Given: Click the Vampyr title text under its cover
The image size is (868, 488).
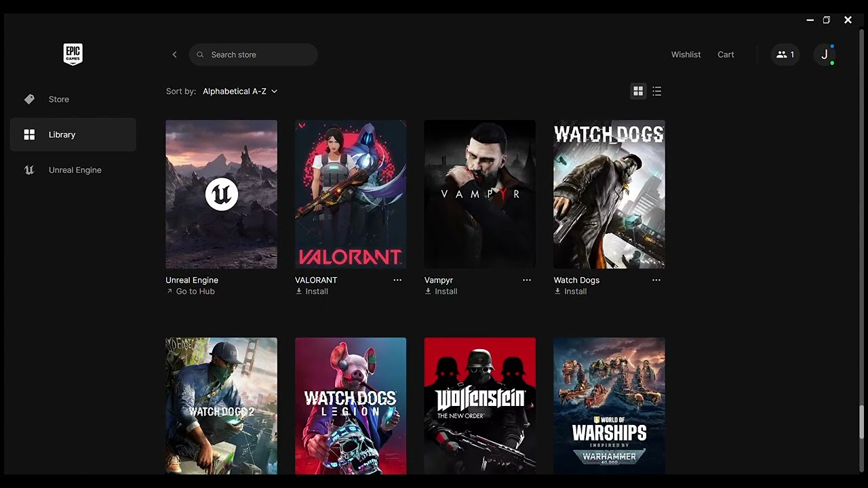Looking at the screenshot, I should click(x=439, y=280).
